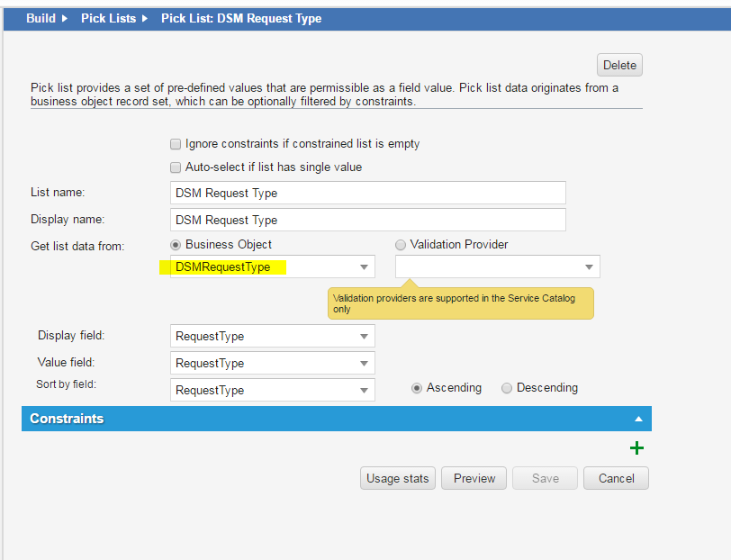Click into the List name text field
The width and height of the screenshot is (731, 560).
367,193
